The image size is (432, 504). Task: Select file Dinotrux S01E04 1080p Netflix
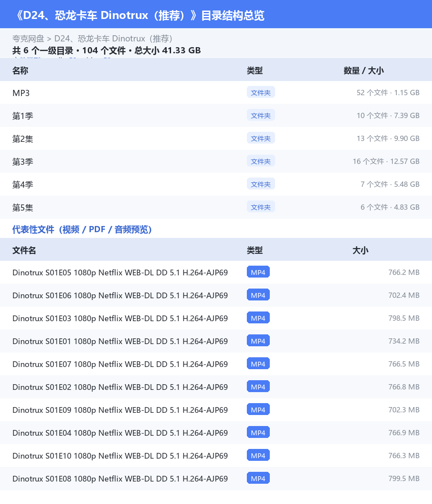pos(120,433)
